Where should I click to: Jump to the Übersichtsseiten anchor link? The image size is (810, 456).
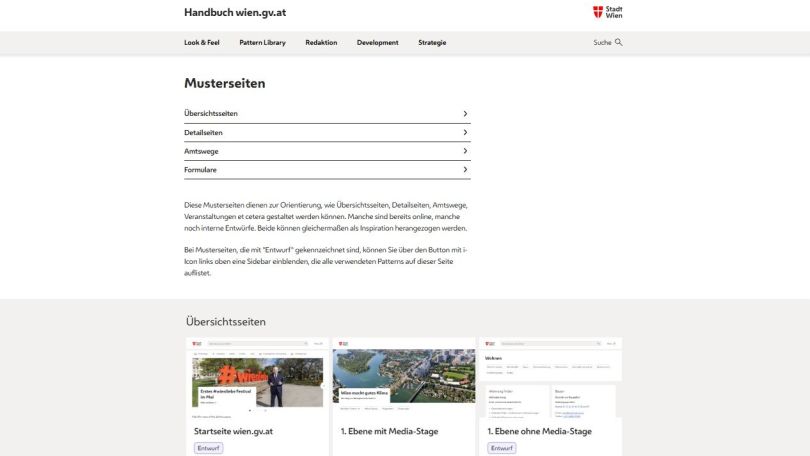[327, 114]
